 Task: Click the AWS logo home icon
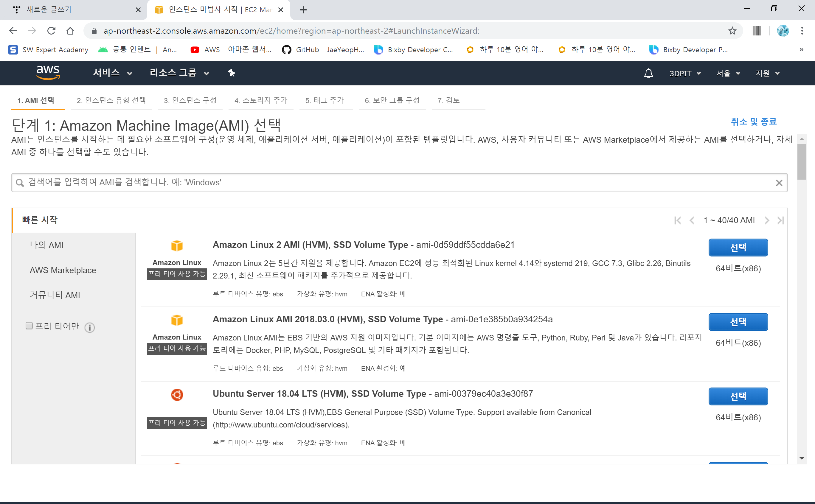(x=48, y=72)
